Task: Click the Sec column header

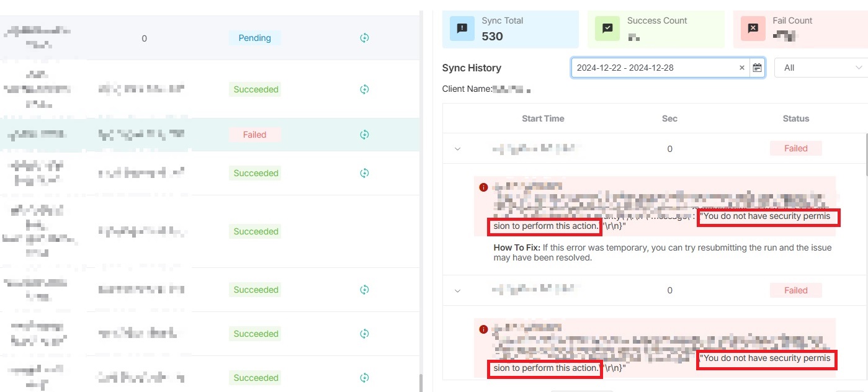Action: pos(669,118)
